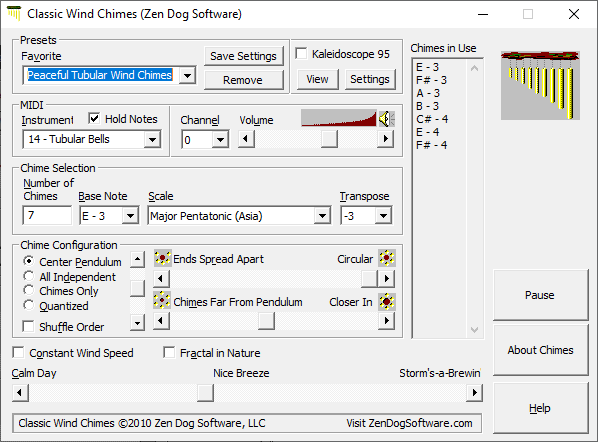
Task: Click right arrow of Volume slider
Action: (386, 138)
